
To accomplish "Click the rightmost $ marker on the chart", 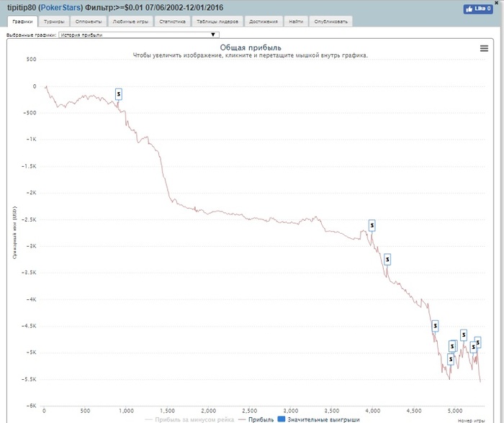I will (x=478, y=342).
